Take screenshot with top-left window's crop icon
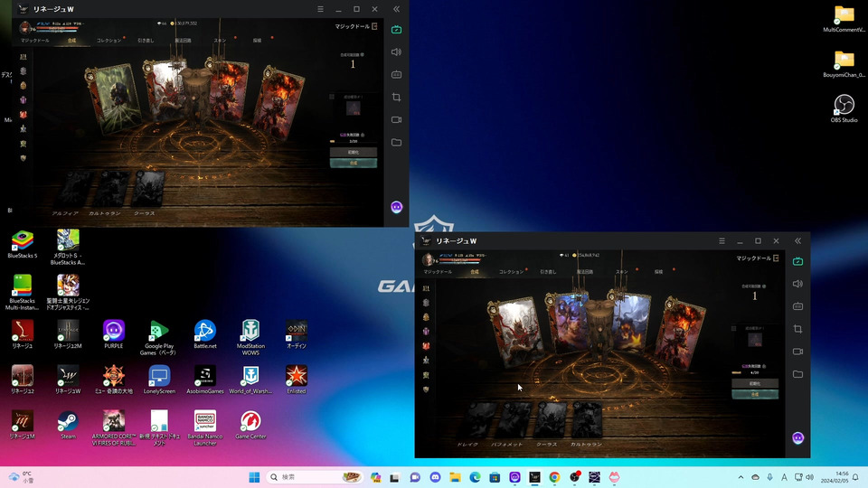 coord(396,98)
